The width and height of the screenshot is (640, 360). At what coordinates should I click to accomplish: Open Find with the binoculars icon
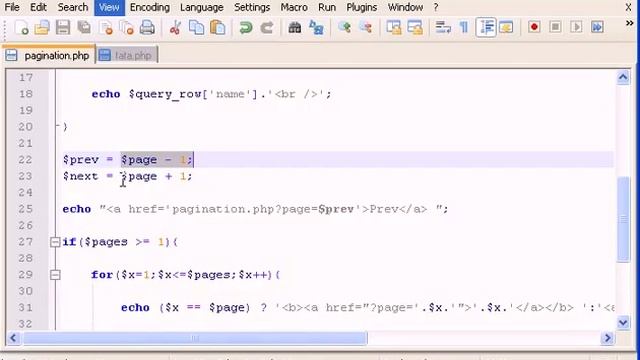click(x=294, y=28)
